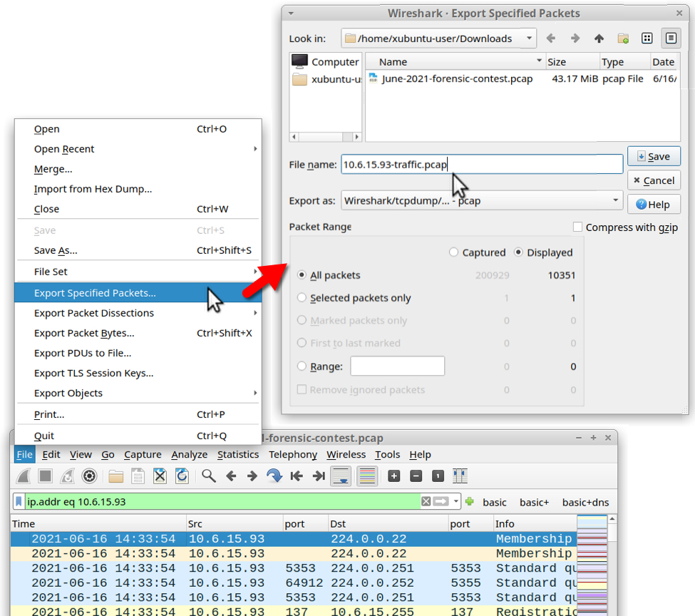Click the resize columns toolbar icon
695x616 pixels.
(x=460, y=476)
